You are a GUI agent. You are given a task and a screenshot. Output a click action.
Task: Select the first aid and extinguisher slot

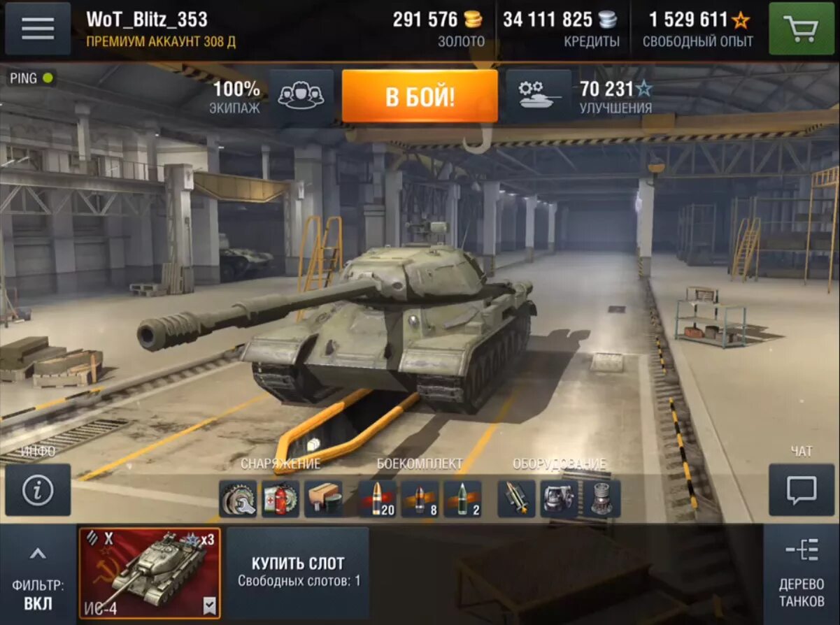(x=280, y=498)
